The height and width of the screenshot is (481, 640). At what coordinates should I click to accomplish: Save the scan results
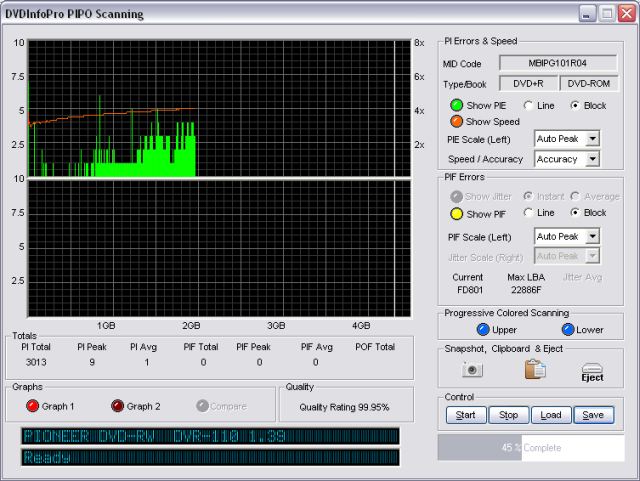(593, 415)
